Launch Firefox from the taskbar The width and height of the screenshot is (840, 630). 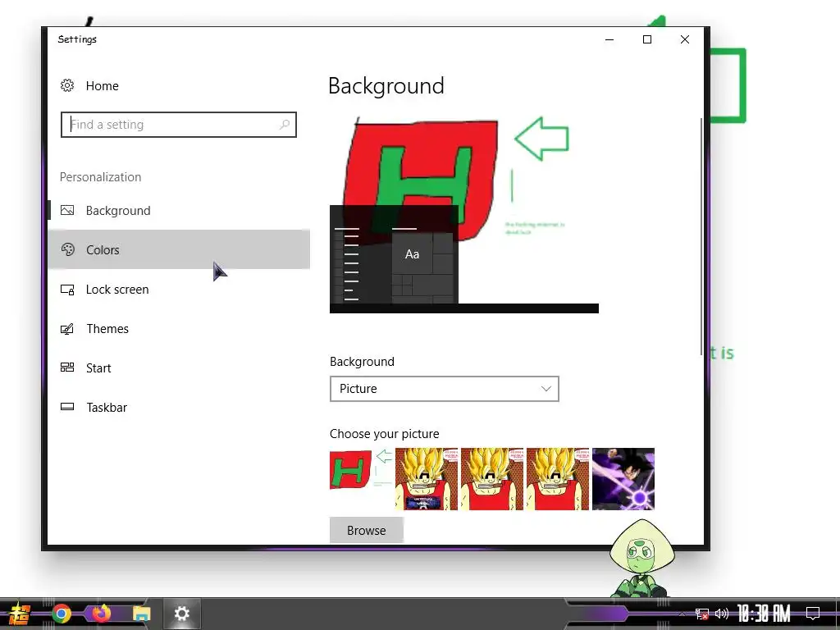tap(101, 614)
